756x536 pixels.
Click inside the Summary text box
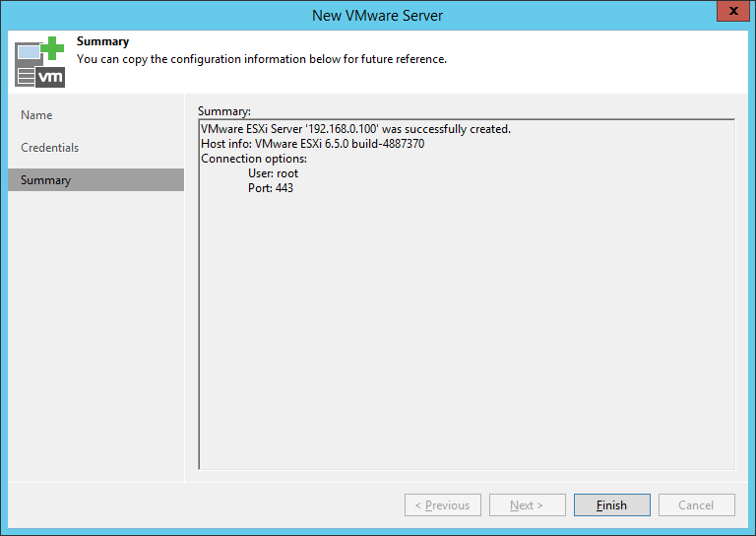(467, 295)
